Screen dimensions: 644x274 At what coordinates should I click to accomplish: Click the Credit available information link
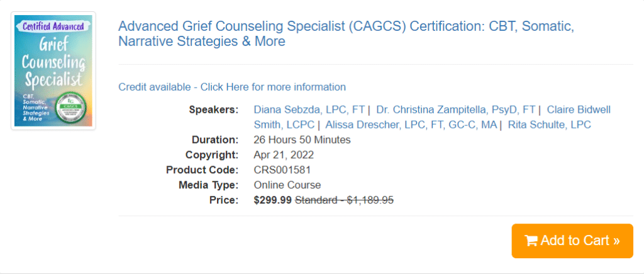232,87
